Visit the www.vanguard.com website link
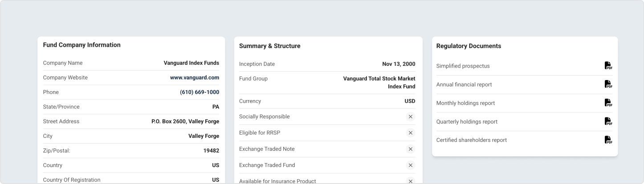 point(195,78)
